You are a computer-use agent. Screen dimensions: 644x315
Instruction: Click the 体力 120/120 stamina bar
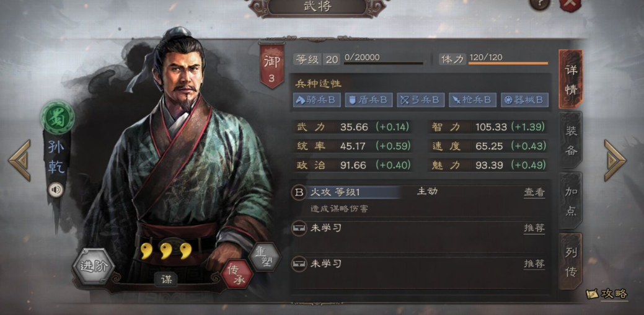pos(508,63)
